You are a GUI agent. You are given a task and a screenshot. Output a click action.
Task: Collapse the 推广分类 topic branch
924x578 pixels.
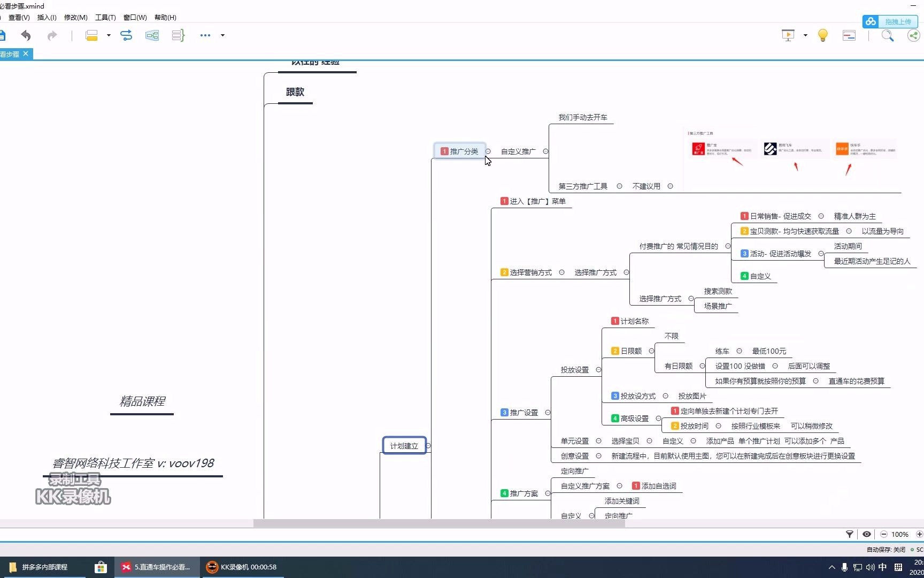pyautogui.click(x=488, y=151)
